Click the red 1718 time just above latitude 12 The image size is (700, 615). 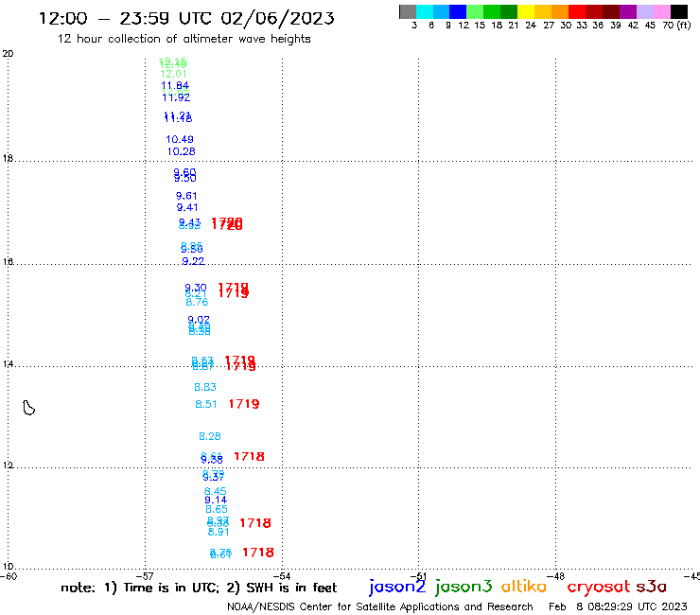[249, 456]
